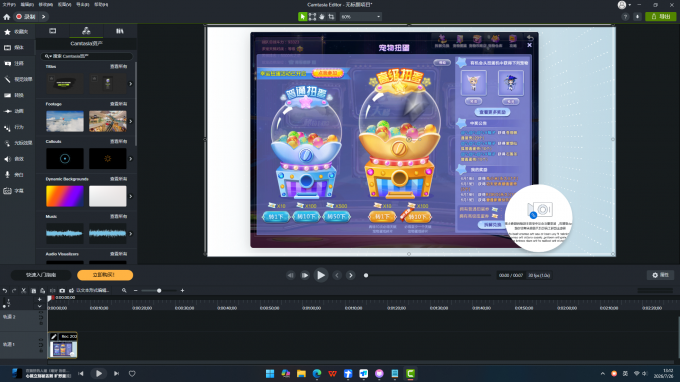Select the clip on Track 1
This screenshot has height=382, width=680.
[x=63, y=345]
